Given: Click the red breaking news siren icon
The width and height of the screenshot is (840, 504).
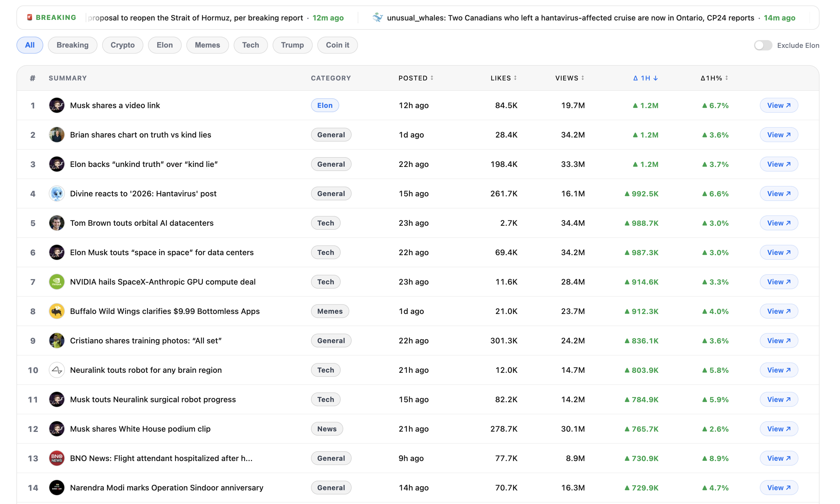Looking at the screenshot, I should click(29, 17).
